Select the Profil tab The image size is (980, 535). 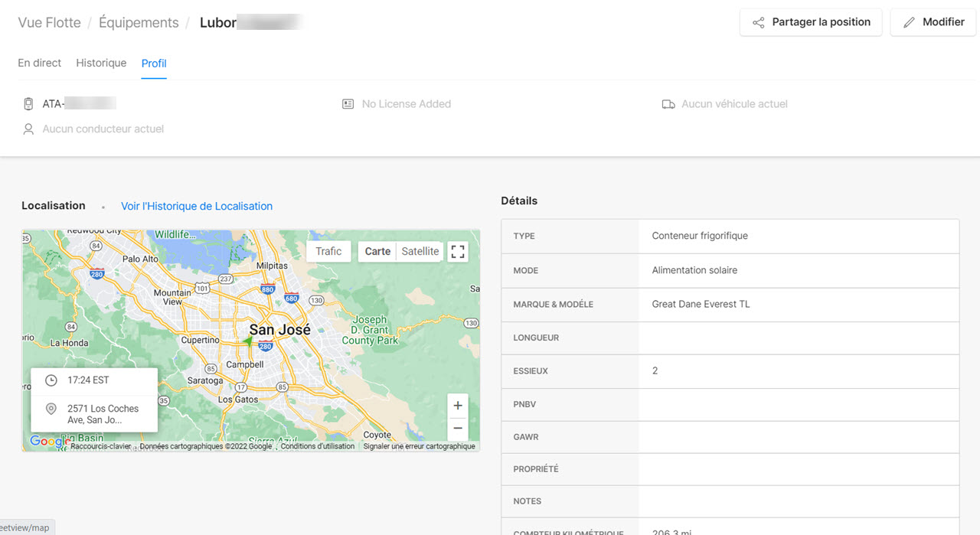(154, 64)
